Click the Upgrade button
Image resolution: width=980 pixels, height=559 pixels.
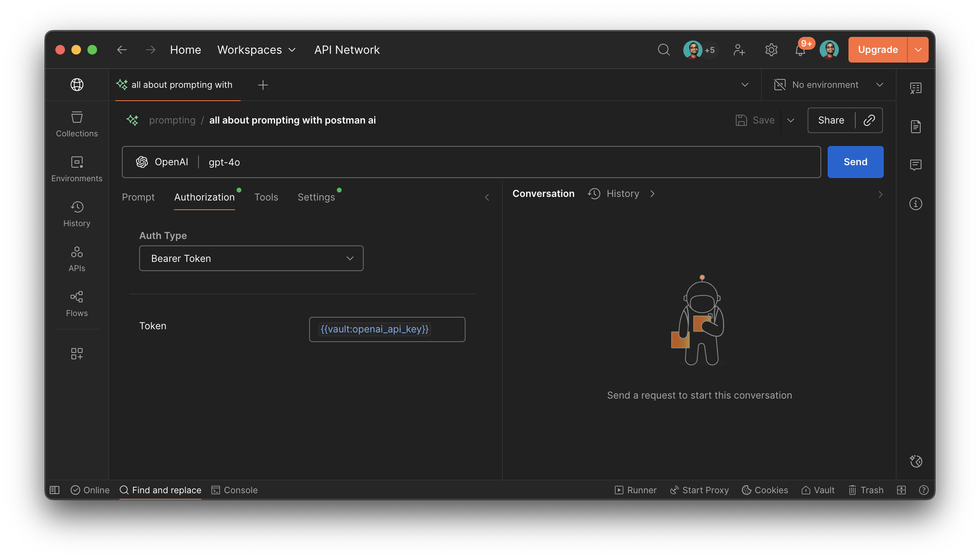[877, 50]
